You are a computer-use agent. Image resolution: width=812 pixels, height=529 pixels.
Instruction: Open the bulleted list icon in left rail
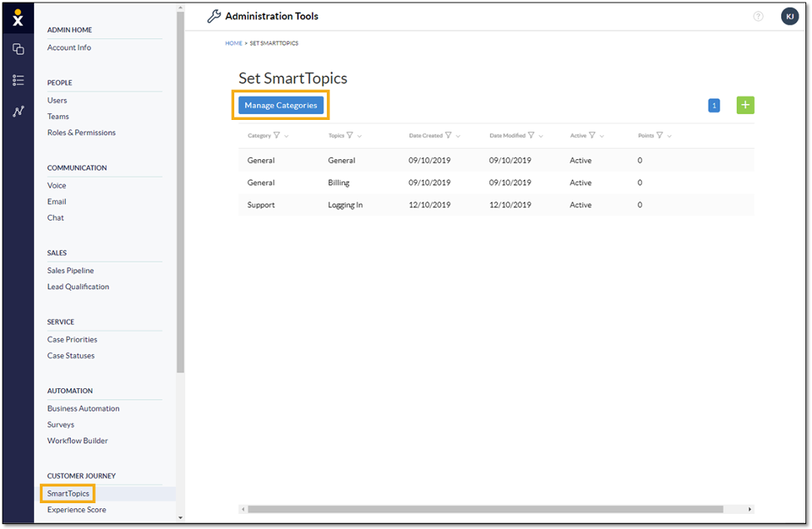pos(18,80)
